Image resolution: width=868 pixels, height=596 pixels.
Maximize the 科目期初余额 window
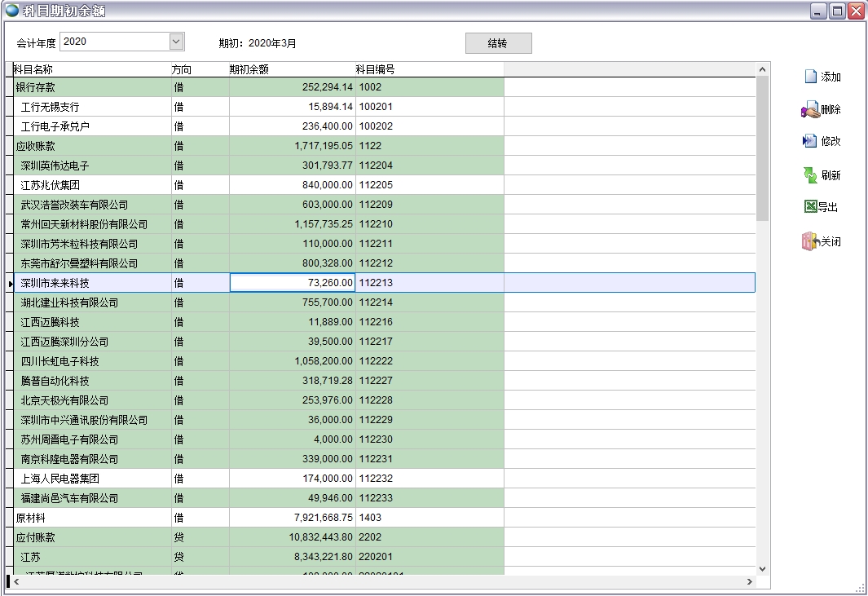(x=837, y=11)
